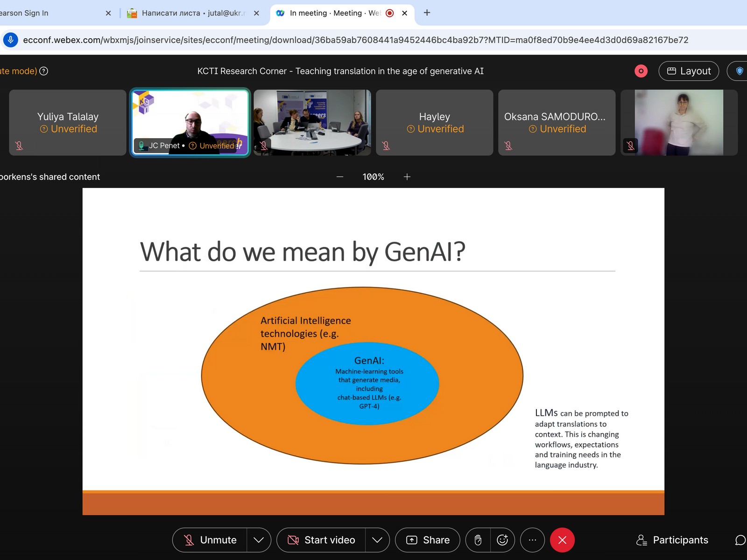Zoom in shared content with plus

coord(407,177)
